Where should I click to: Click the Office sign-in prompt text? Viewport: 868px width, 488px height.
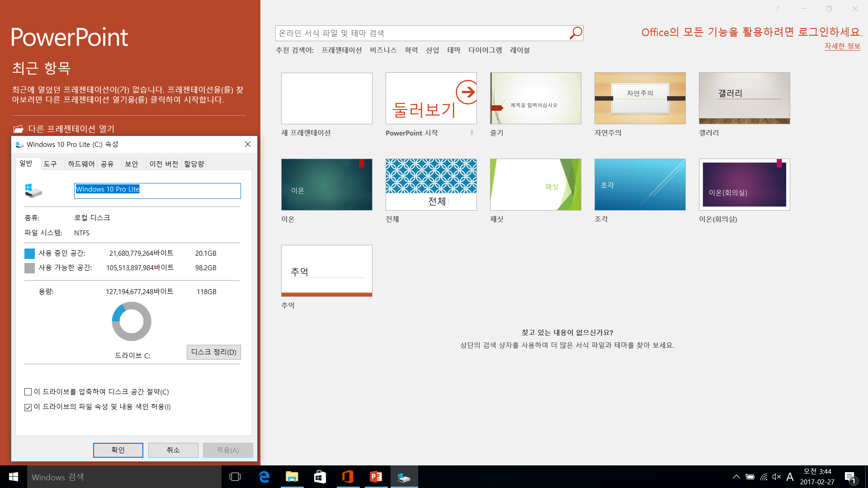pos(752,32)
